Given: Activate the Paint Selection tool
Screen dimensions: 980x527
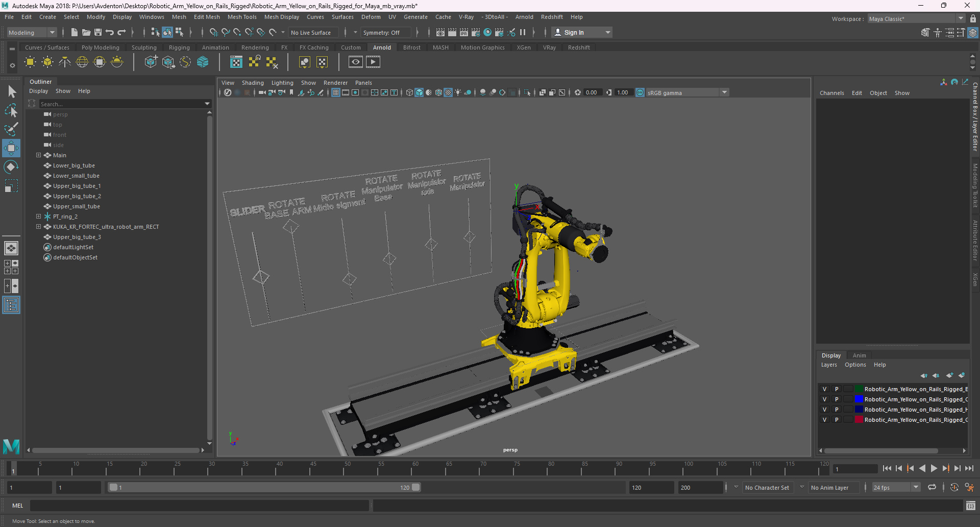Looking at the screenshot, I should pos(11,129).
